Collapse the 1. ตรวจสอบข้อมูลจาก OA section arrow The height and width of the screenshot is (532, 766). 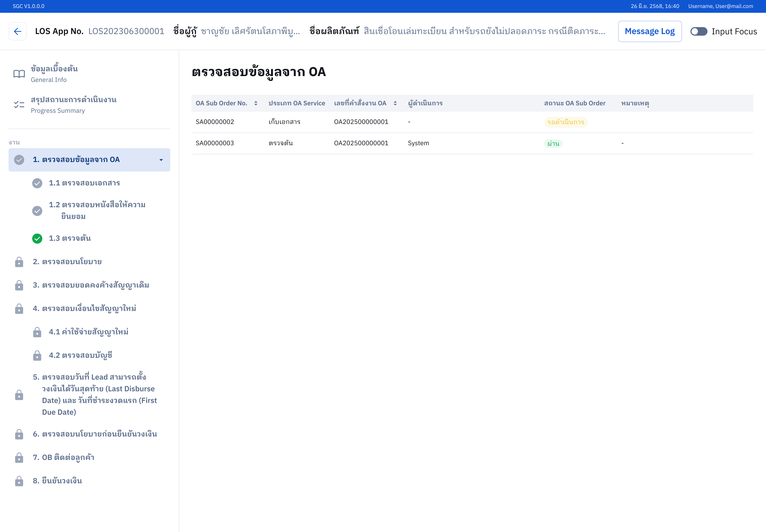[161, 160]
